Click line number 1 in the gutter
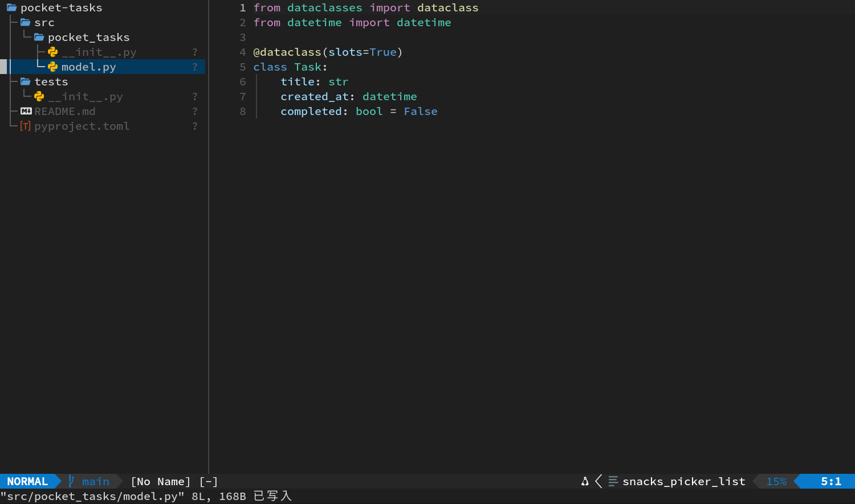 (243, 8)
